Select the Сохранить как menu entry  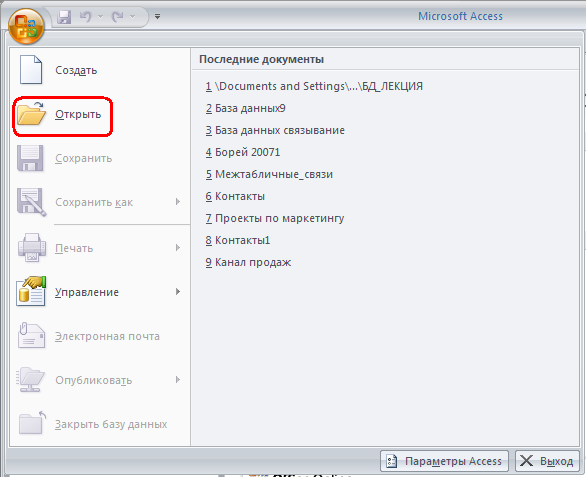pyautogui.click(x=94, y=202)
